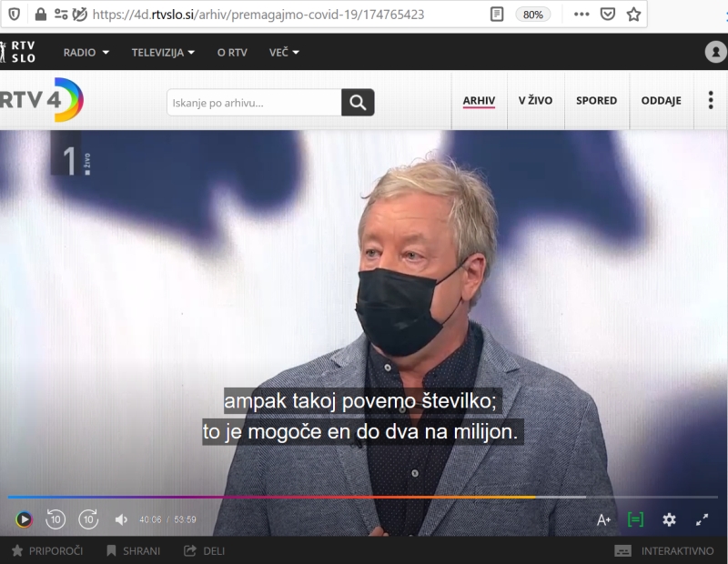This screenshot has height=564, width=728.
Task: Click DELI to share the video
Action: 204,551
